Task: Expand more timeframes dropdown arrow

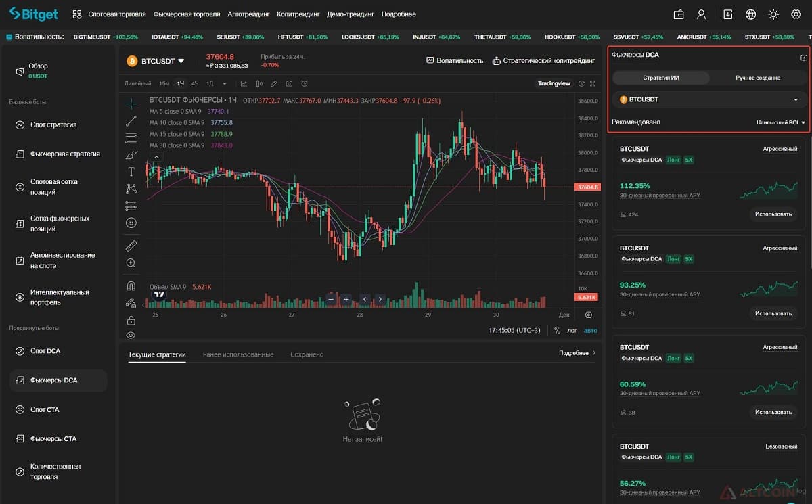Action: point(224,83)
